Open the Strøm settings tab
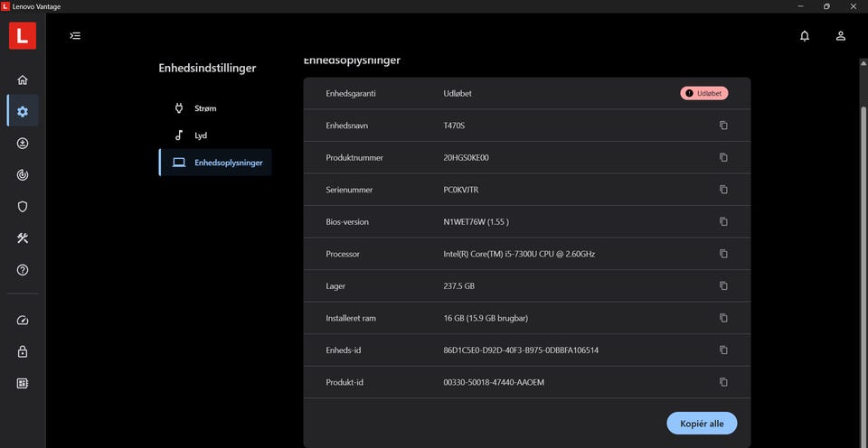This screenshot has height=448, width=868. (x=215, y=108)
